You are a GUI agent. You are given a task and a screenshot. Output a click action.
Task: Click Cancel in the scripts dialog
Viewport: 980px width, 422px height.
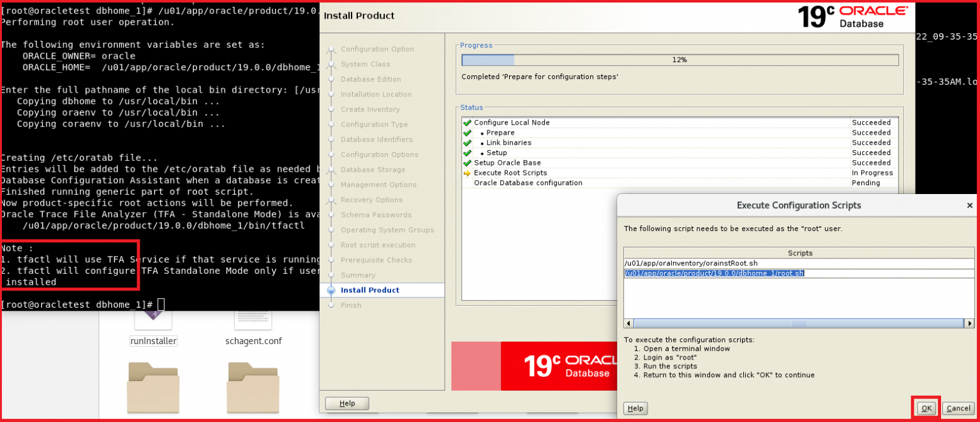(x=958, y=408)
